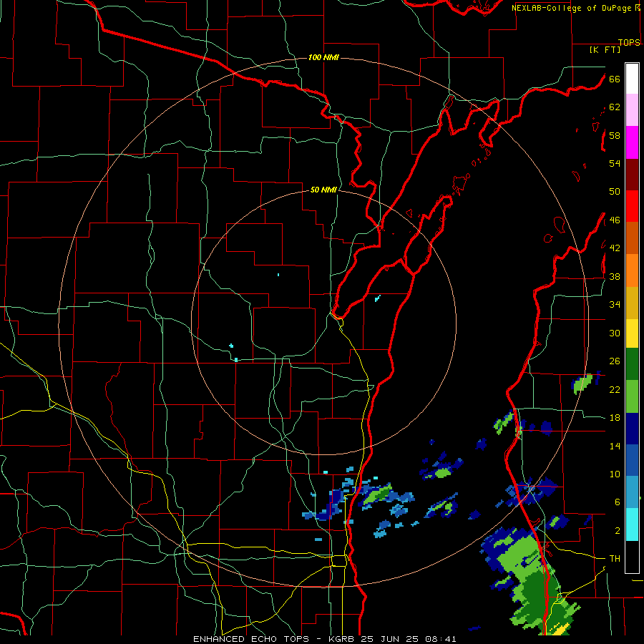Select the navy blue legend swatch
Viewport: 644px width, 644px height.
click(x=632, y=429)
